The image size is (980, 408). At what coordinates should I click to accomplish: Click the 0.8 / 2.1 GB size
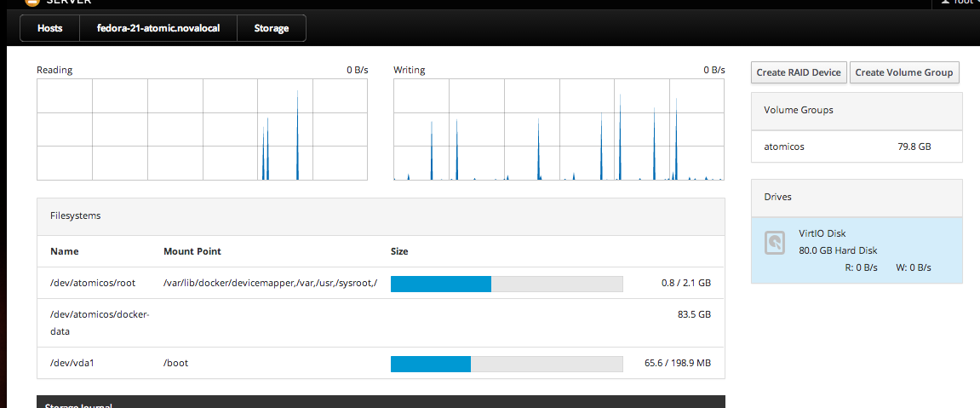tap(685, 283)
